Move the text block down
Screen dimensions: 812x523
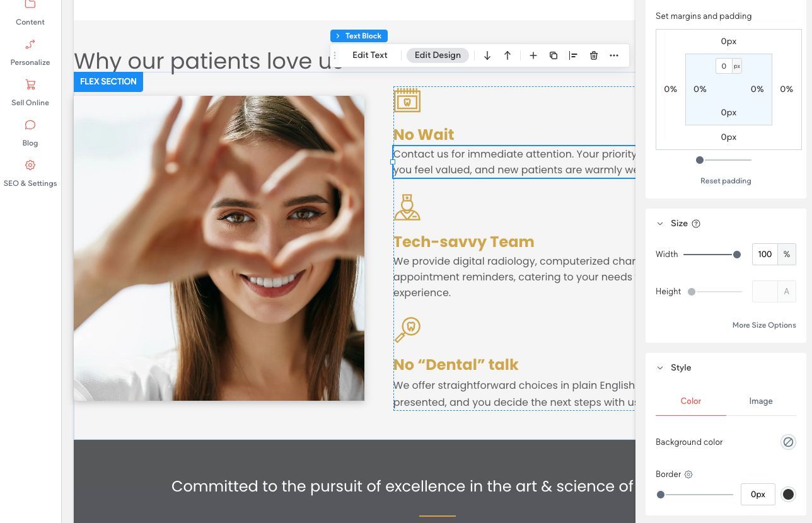(487, 55)
